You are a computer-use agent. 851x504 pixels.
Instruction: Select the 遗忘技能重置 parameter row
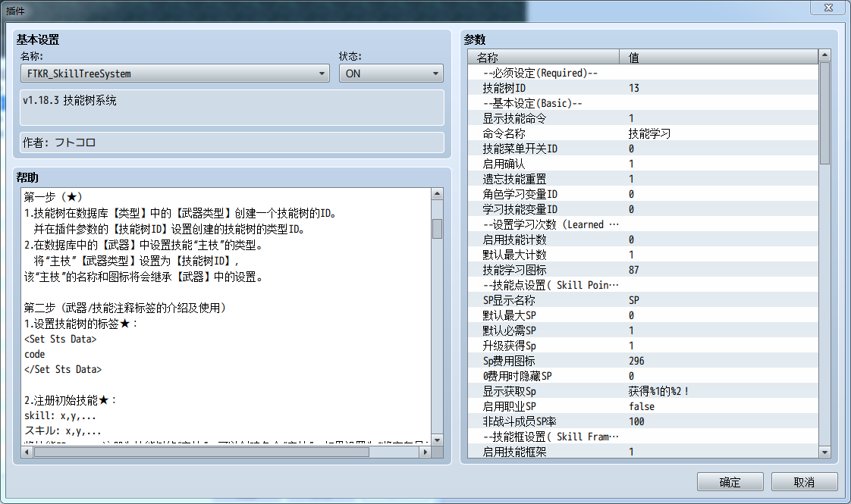click(643, 179)
